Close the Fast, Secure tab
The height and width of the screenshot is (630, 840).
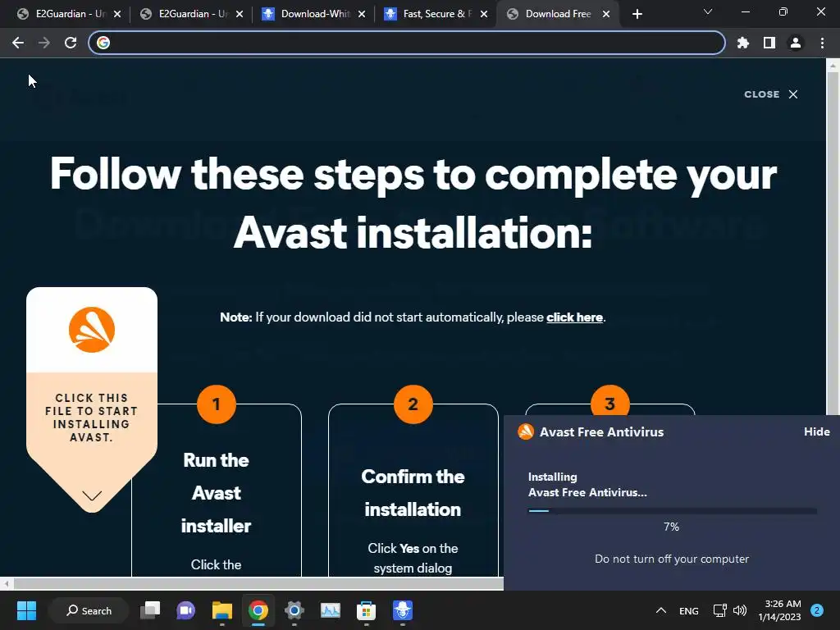pos(484,14)
